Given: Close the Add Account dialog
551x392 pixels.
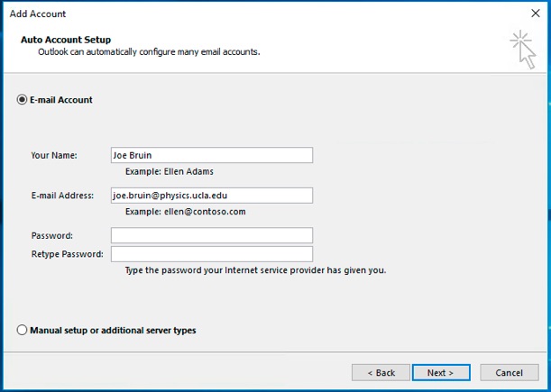Looking at the screenshot, I should 536,14.
